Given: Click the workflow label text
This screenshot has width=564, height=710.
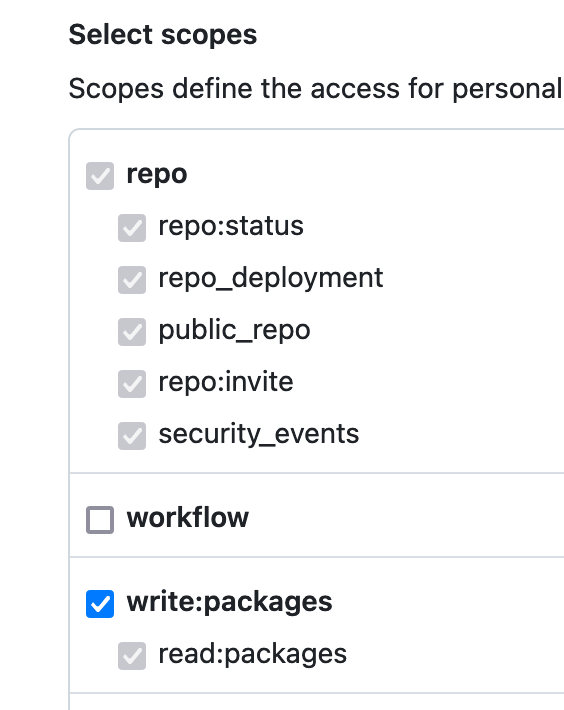Looking at the screenshot, I should 188,518.
